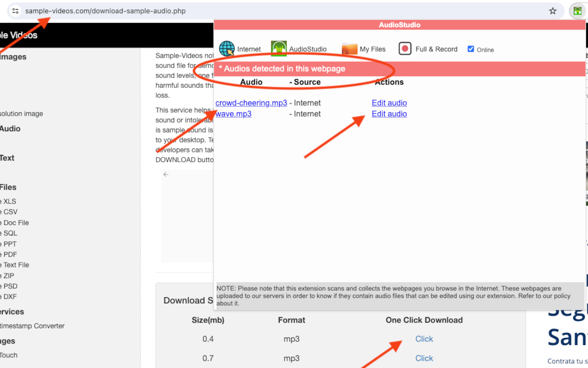
Task: Click the '- Internet' source text beside crowd-cheering.mp3
Action: click(x=305, y=103)
